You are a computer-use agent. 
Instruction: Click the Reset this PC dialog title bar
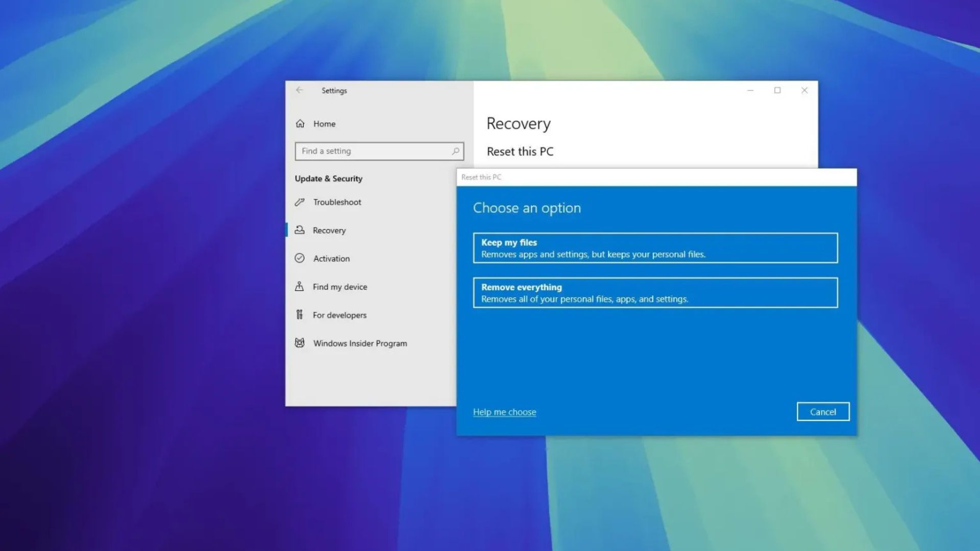[587, 177]
